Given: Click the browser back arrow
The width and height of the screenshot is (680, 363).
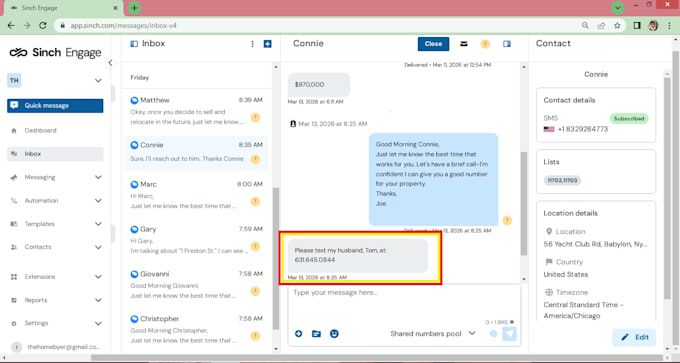Looking at the screenshot, I should point(11,26).
